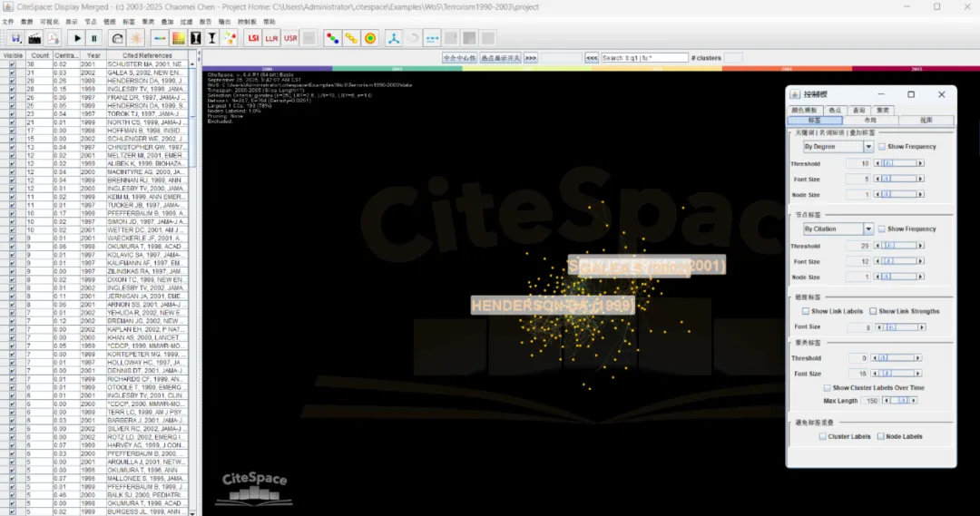This screenshot has width=980, height=516.
Task: Click the 中介中心性 button
Action: 459,57
